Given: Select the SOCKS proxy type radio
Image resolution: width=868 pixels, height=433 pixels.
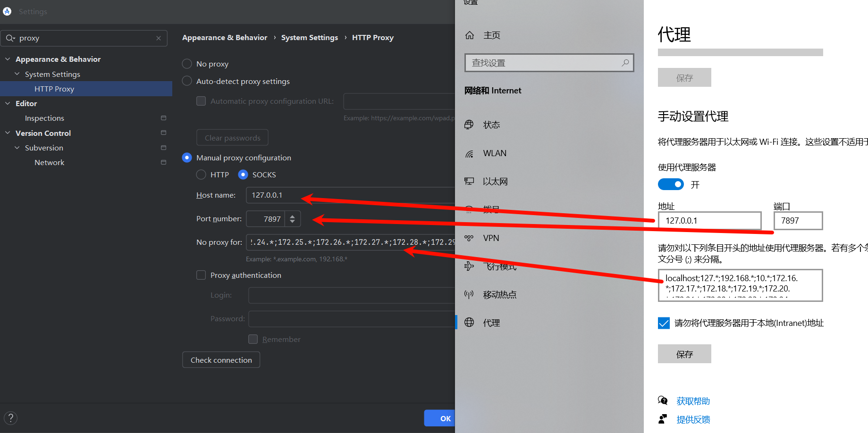Looking at the screenshot, I should coord(243,175).
